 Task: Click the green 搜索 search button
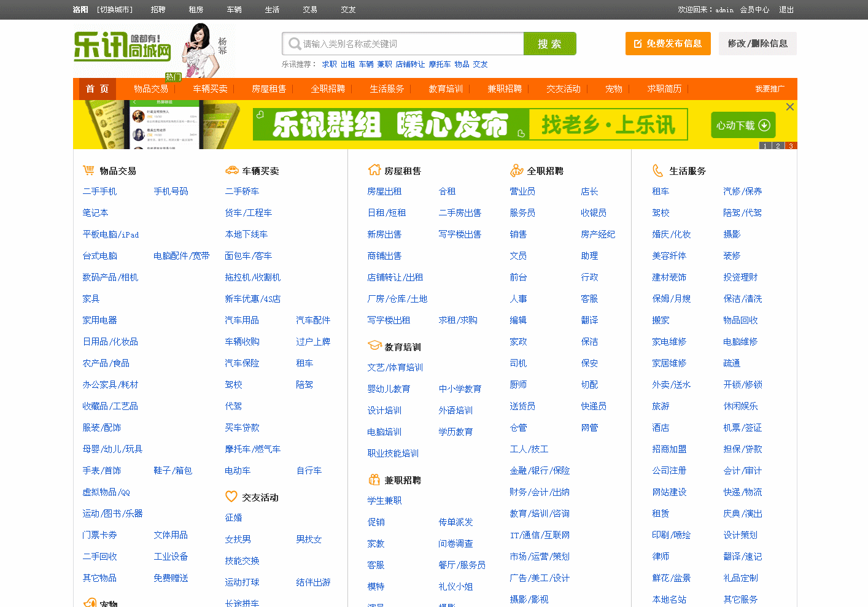(549, 44)
